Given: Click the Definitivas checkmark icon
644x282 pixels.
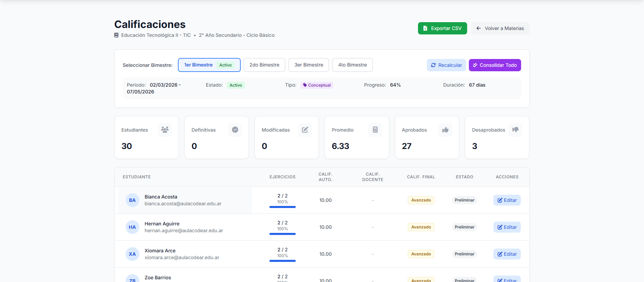Looking at the screenshot, I should [x=235, y=130].
